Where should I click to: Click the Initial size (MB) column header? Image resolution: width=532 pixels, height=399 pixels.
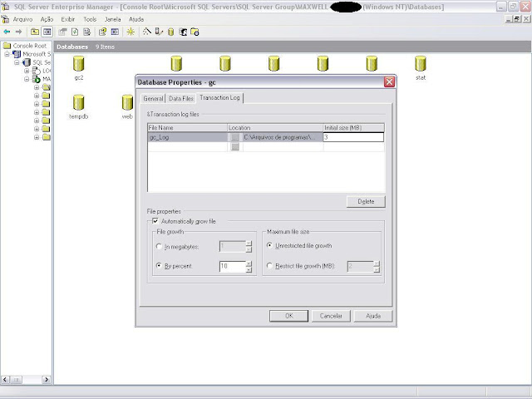pos(354,128)
